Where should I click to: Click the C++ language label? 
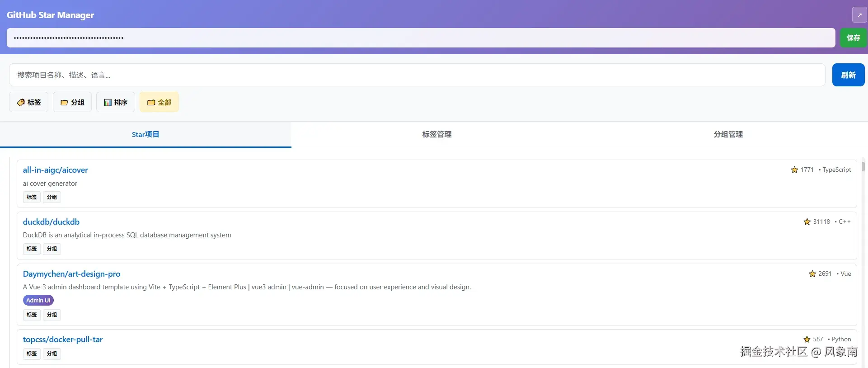pyautogui.click(x=845, y=222)
